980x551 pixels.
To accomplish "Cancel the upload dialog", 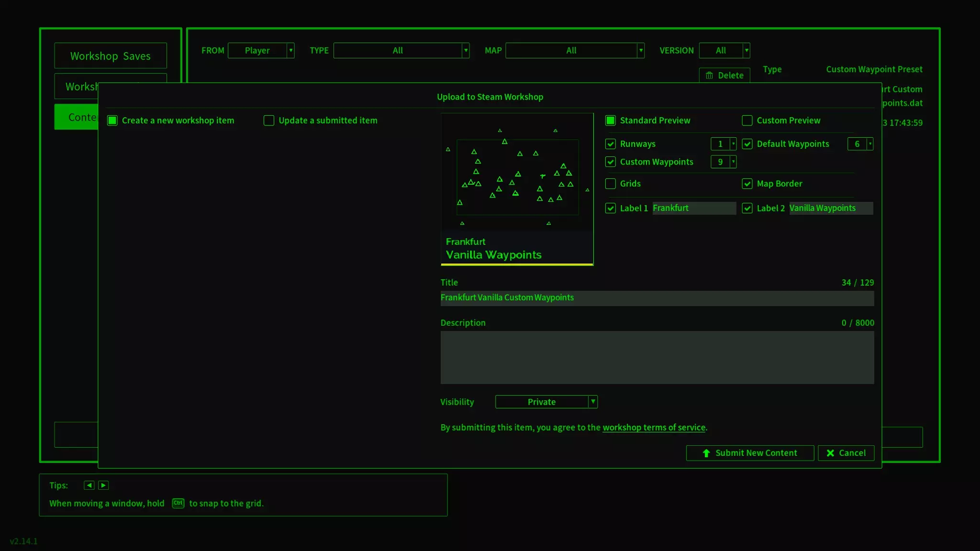I will click(x=846, y=453).
